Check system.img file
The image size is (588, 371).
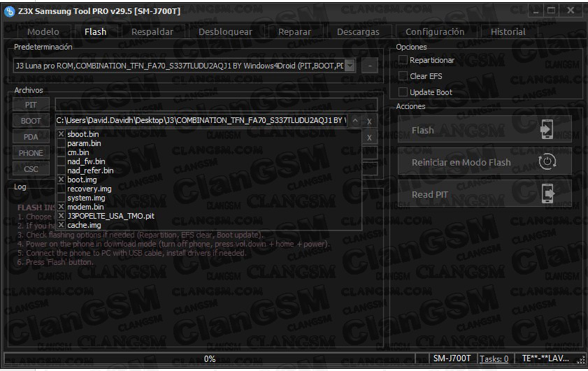[61, 198]
